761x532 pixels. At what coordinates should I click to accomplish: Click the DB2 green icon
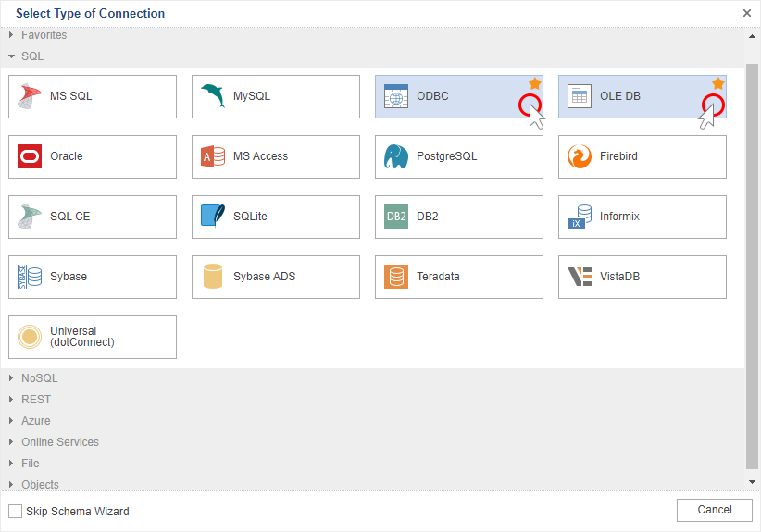pyautogui.click(x=396, y=217)
